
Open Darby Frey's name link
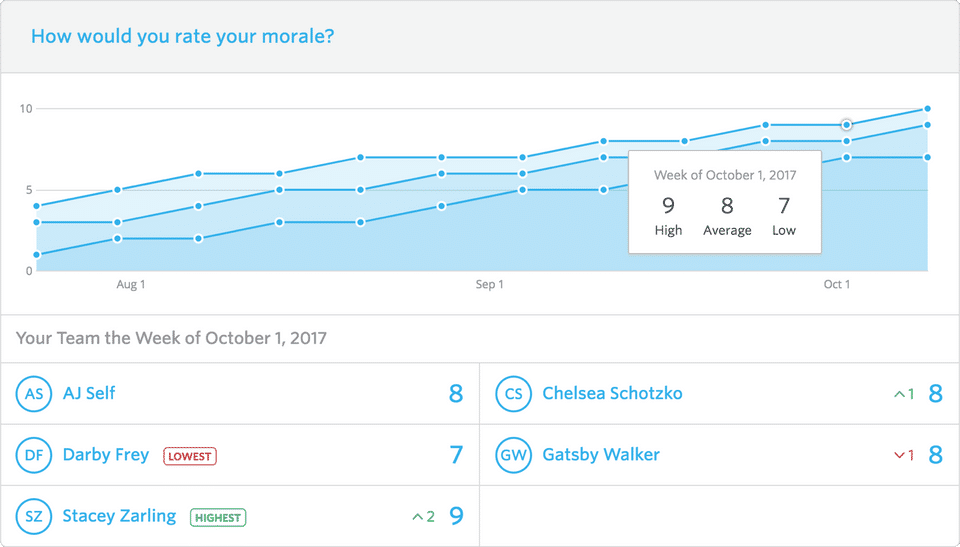coord(105,455)
